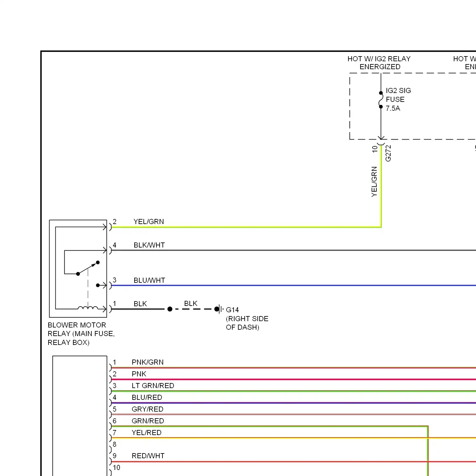The height and width of the screenshot is (476, 476).
Task: Select the 'PNK/GRN' wire label
Action: tap(148, 362)
